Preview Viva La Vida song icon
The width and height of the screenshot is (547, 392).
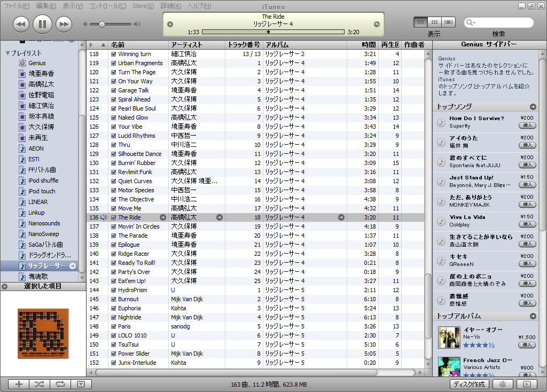tap(441, 221)
